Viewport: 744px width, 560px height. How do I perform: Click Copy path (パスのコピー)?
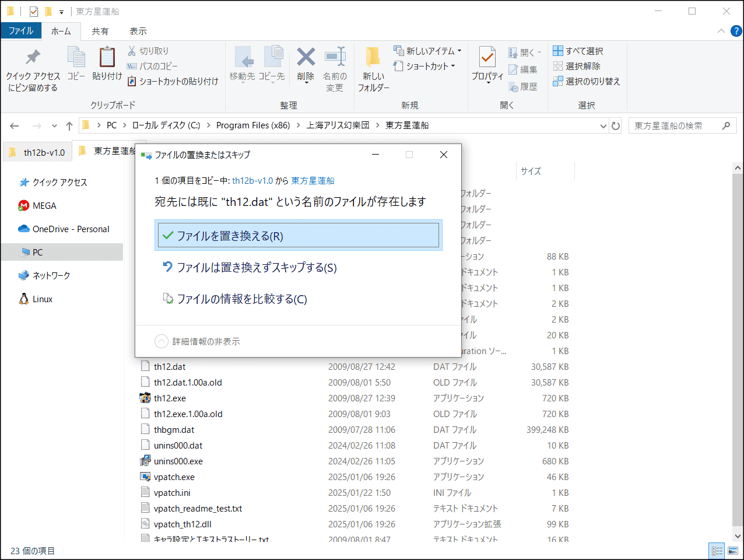(153, 66)
